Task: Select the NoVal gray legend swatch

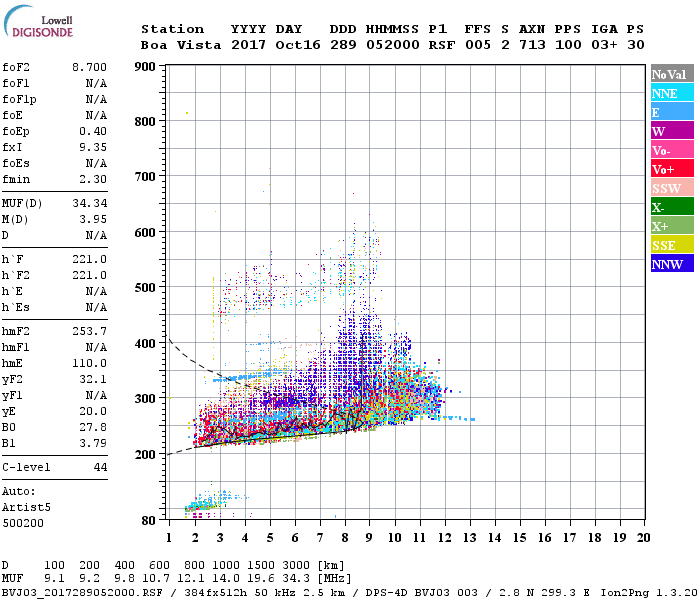Action: click(x=672, y=74)
